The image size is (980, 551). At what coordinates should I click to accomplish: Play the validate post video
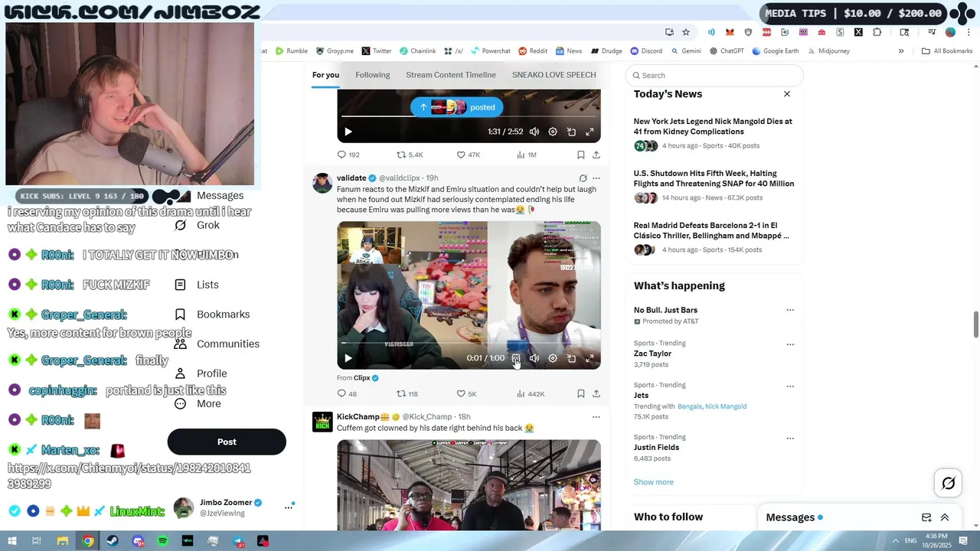point(348,358)
